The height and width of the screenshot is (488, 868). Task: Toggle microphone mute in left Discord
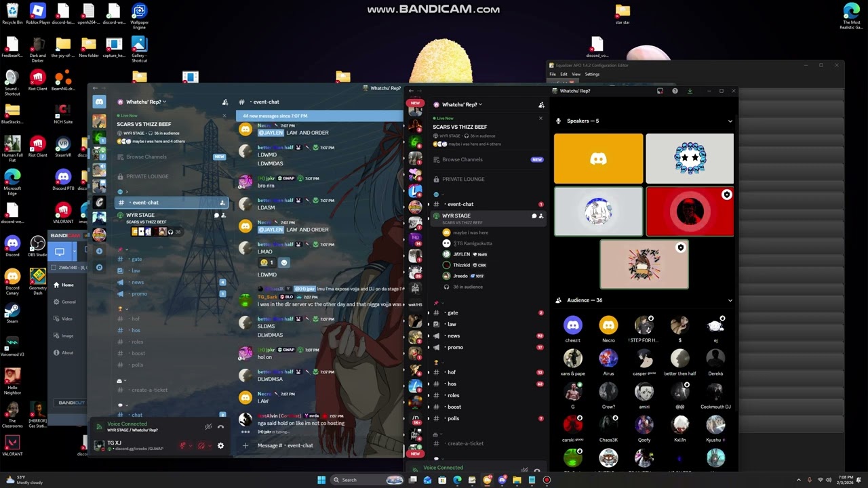[x=182, y=446]
